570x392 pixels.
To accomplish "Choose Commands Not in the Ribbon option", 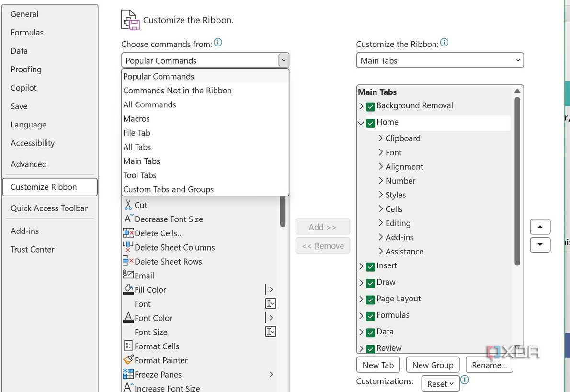I will (x=205, y=91).
